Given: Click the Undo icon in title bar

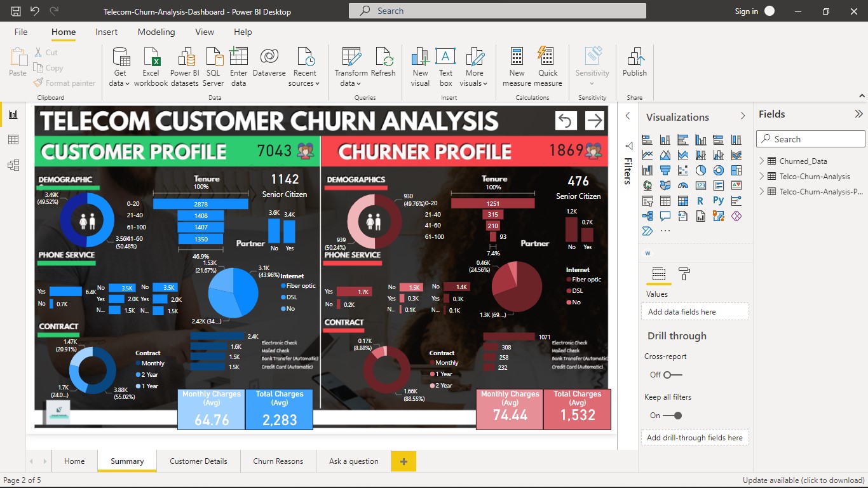Looking at the screenshot, I should tap(35, 11).
